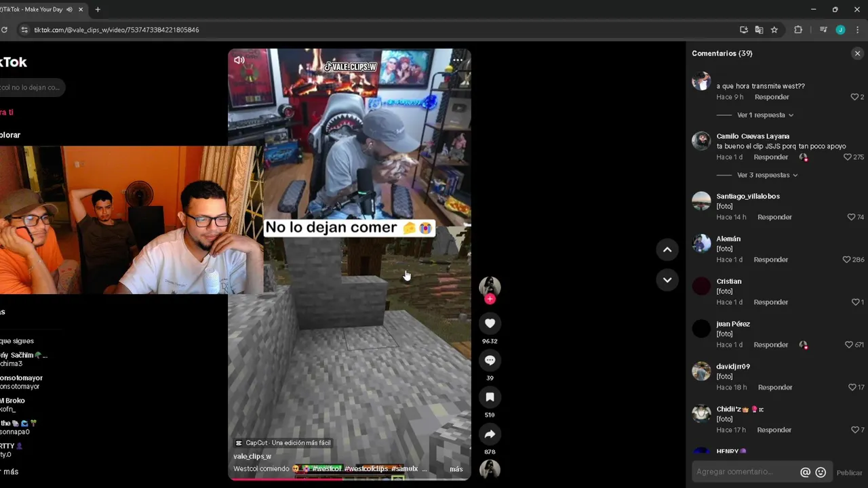The height and width of the screenshot is (488, 868).
Task: Reply to Santiago_villalobos's comment
Action: (x=774, y=217)
